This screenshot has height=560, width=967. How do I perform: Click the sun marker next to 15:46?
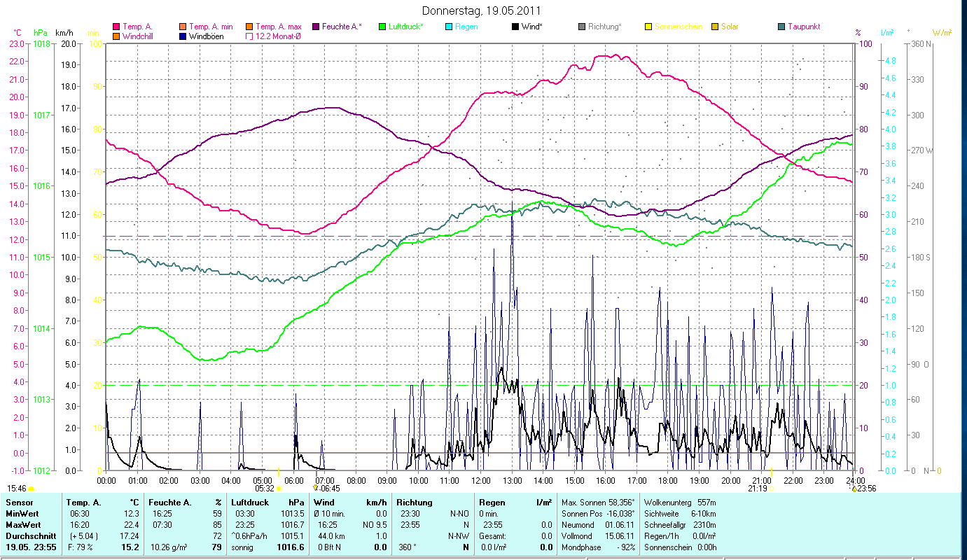click(31, 489)
